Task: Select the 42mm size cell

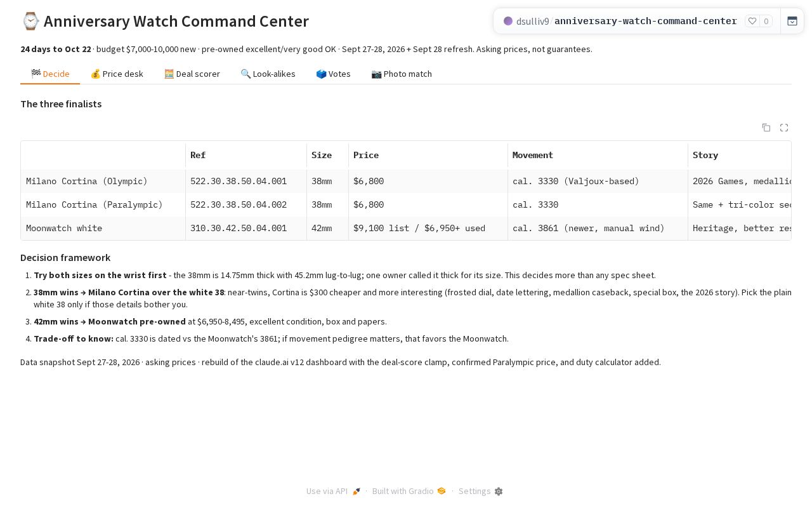Action: (x=328, y=229)
